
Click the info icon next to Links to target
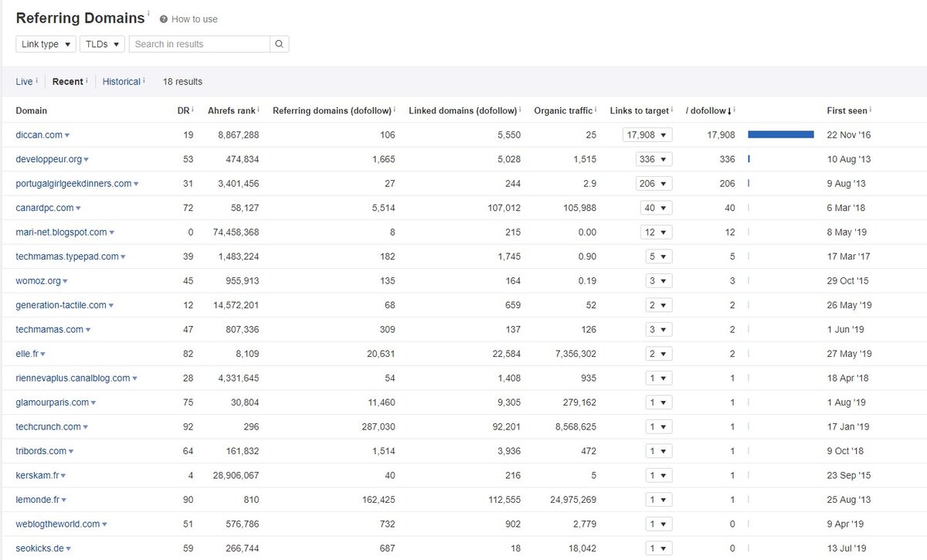pos(674,109)
